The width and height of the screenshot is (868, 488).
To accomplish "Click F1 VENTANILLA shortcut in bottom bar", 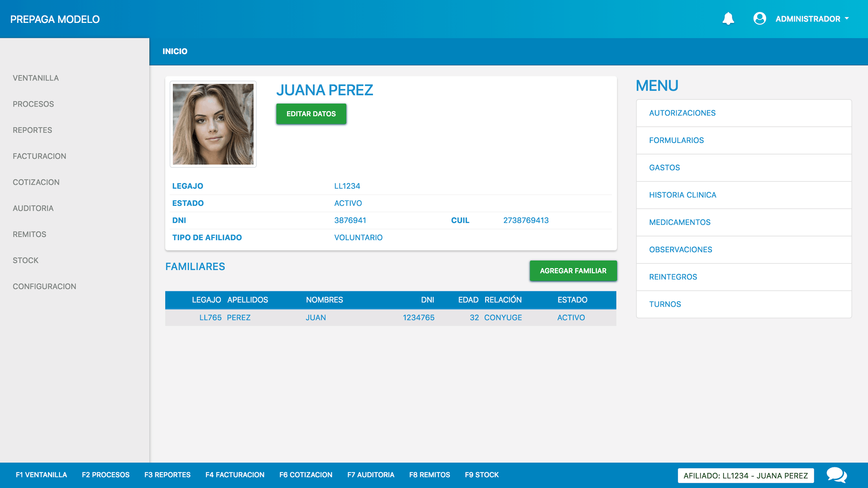I will 41,475.
